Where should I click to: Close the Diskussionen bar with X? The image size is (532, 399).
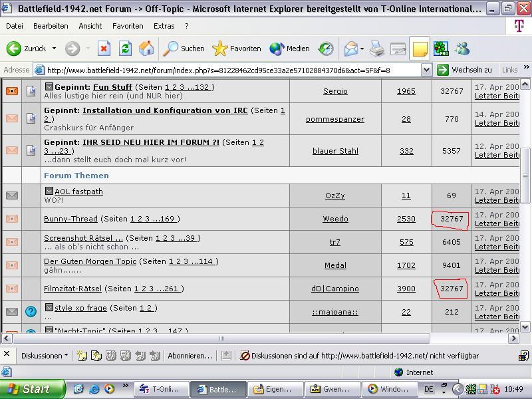(7, 354)
